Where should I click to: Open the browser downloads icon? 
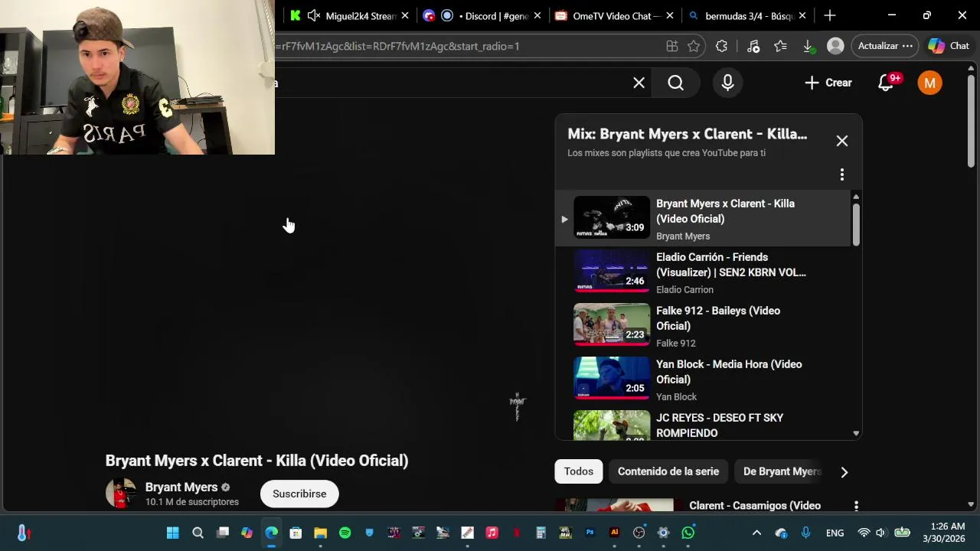808,47
